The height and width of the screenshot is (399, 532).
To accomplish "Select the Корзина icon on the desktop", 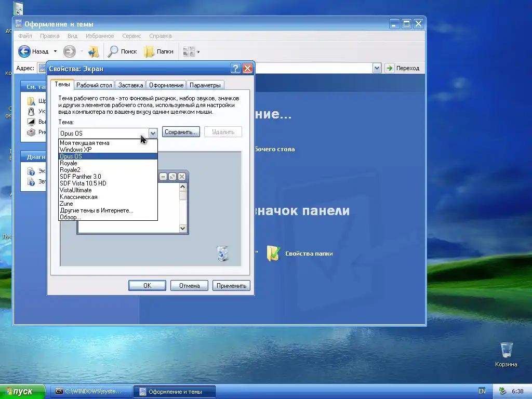I will tap(506, 350).
